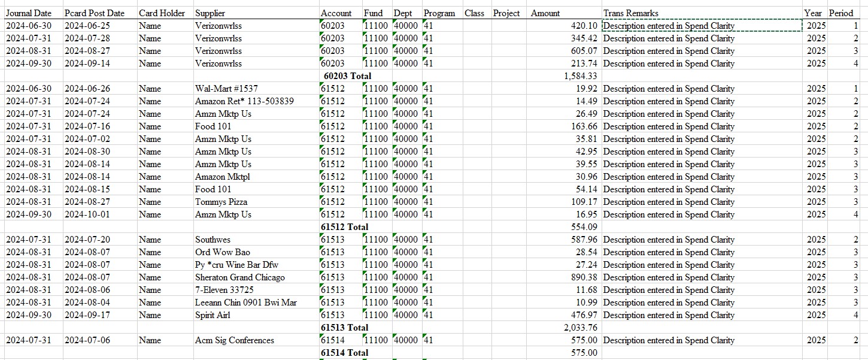Click the 575.00 total cell beside 61514 Total

tap(565, 353)
